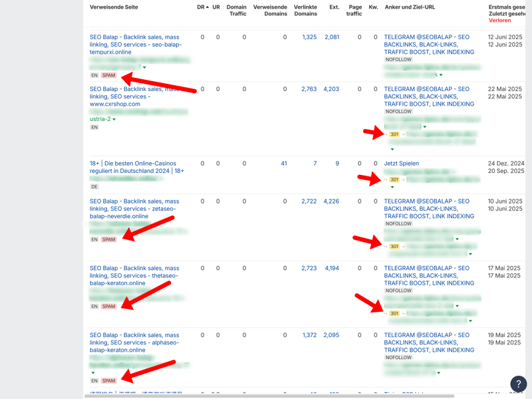Viewport: 532px width, 399px height.
Task: Click SPAM badge under seo-balap-tempurxi.online
Action: click(x=109, y=75)
